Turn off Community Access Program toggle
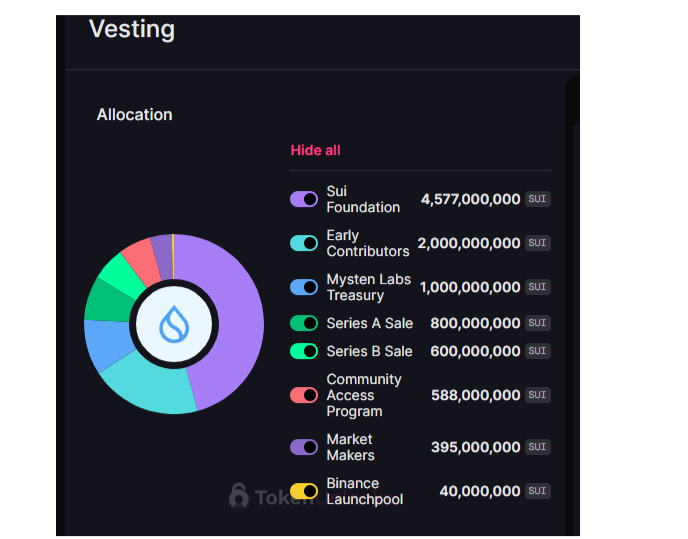 pos(304,395)
